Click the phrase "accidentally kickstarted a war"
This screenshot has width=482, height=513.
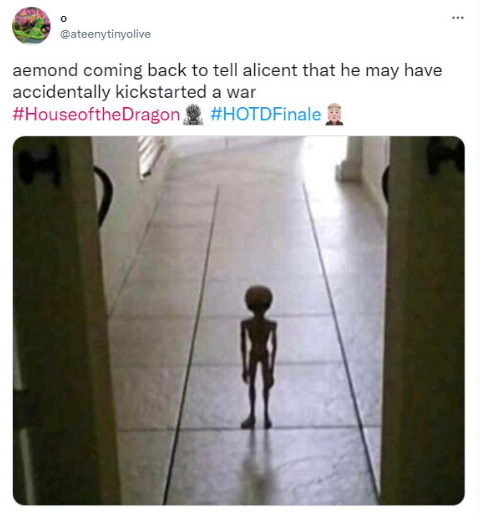pyautogui.click(x=134, y=92)
